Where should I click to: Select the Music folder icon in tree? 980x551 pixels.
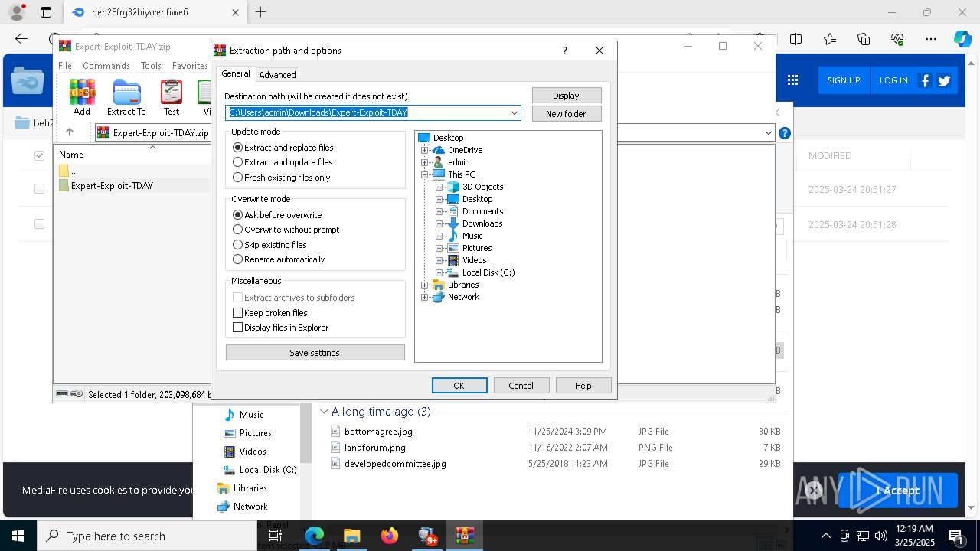click(x=453, y=236)
